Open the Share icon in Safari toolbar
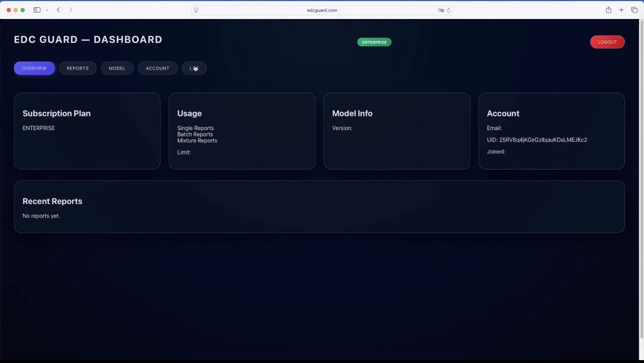 [608, 10]
